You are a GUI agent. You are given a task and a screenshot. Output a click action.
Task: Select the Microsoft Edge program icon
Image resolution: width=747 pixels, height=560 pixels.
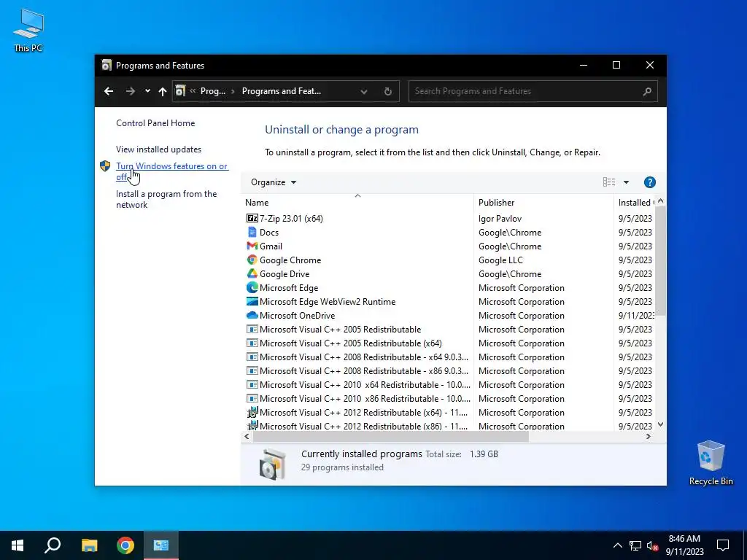(x=252, y=287)
